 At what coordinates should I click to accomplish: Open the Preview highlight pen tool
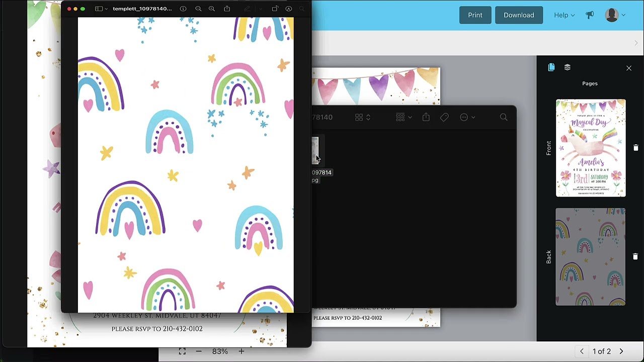tap(247, 9)
